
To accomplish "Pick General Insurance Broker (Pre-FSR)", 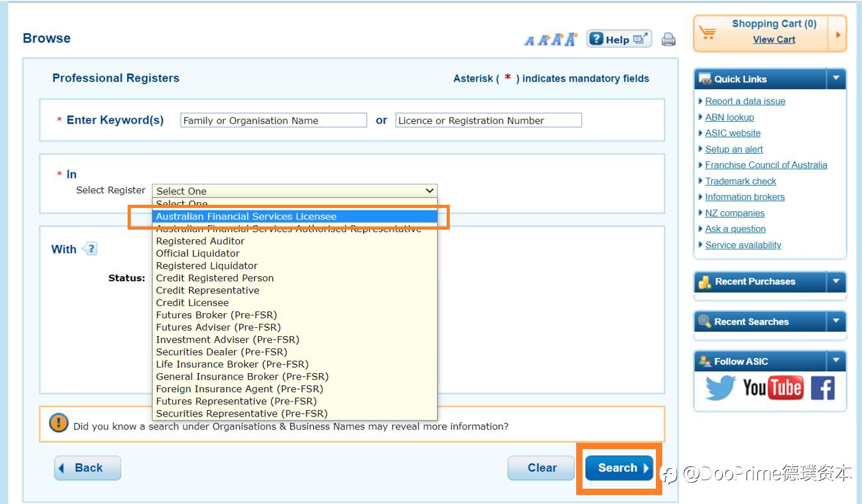I will (295, 376).
